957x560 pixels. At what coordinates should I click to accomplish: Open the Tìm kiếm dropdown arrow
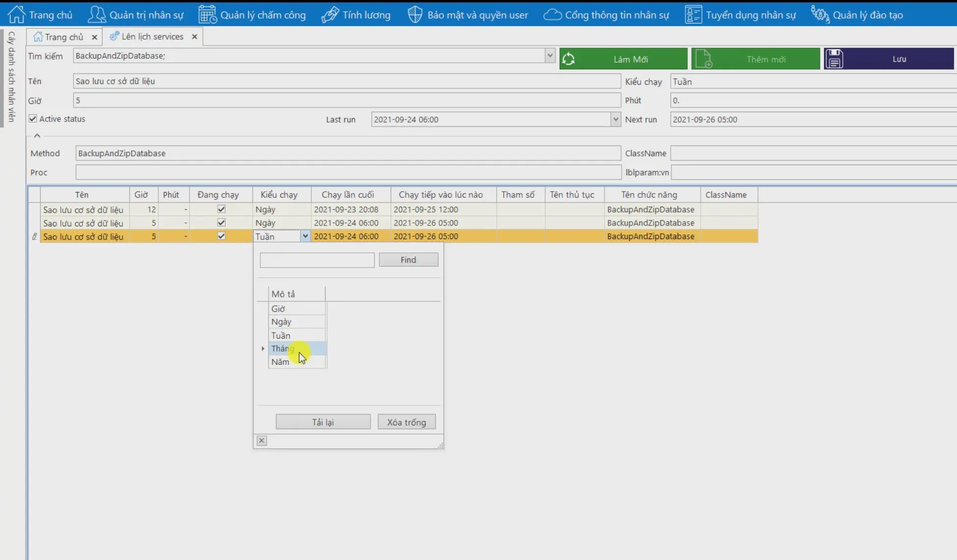(x=550, y=56)
